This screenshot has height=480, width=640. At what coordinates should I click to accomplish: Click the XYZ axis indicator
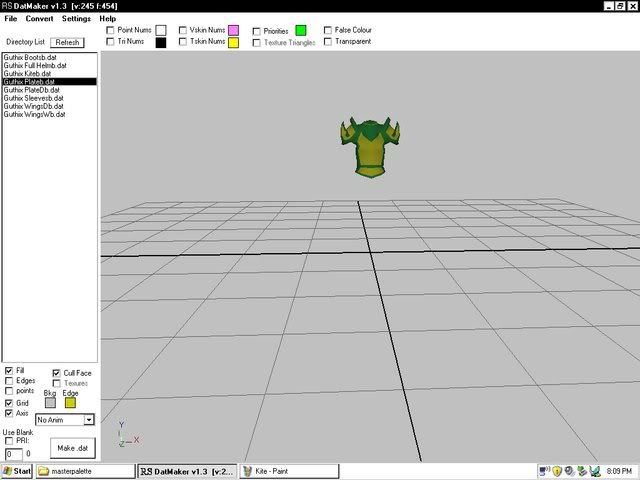coord(128,435)
